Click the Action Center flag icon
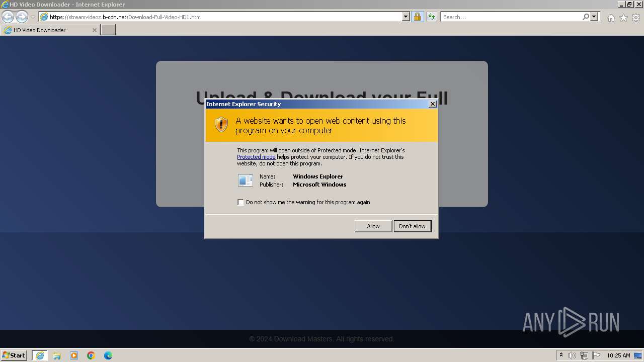The height and width of the screenshot is (362, 644). (596, 355)
